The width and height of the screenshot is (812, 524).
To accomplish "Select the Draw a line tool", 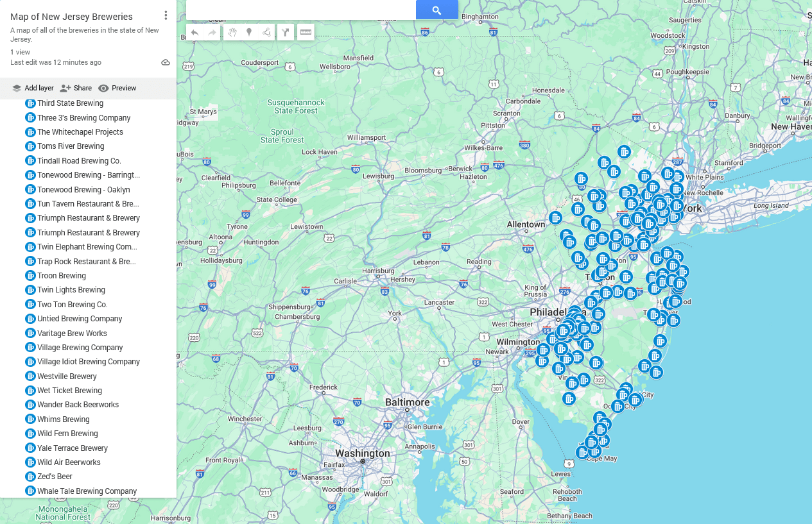I will pos(266,32).
